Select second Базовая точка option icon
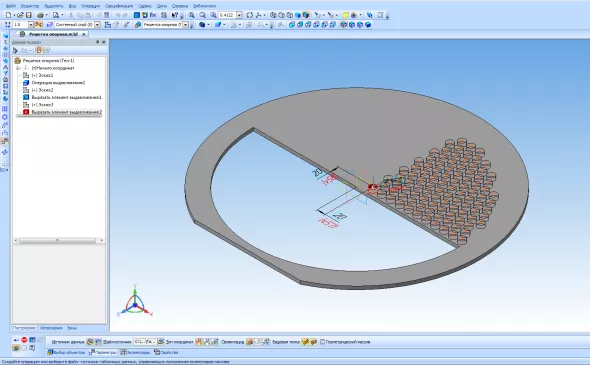 (x=313, y=342)
